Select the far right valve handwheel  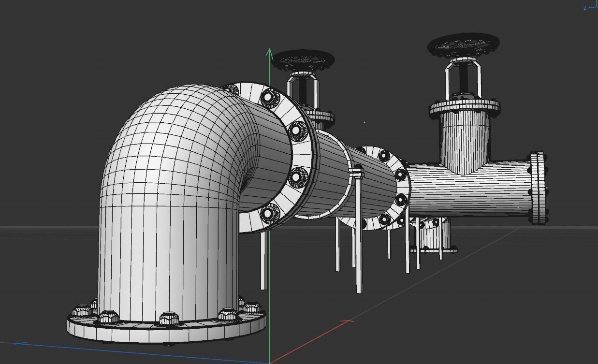(x=464, y=44)
